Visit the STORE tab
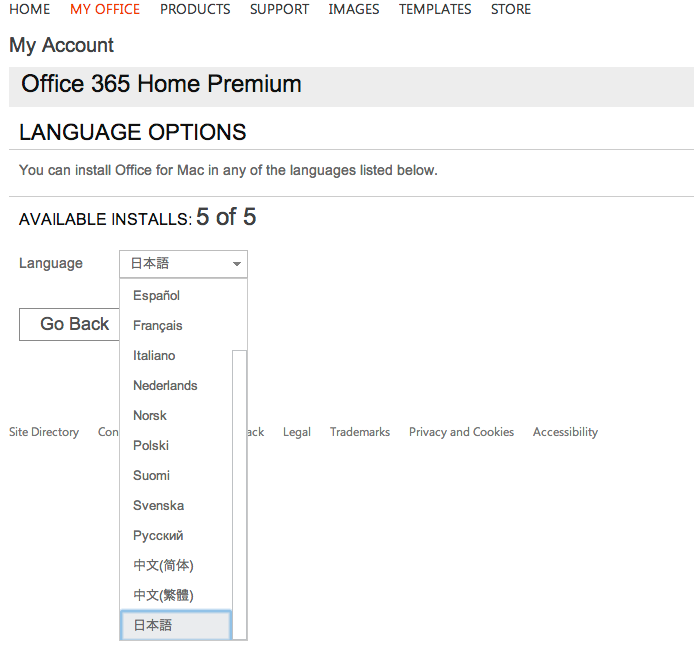Screen dimensions: 694x662 click(x=511, y=9)
